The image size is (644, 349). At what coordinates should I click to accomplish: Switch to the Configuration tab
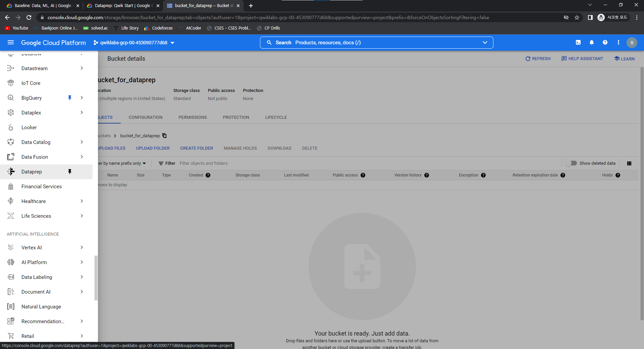click(146, 117)
